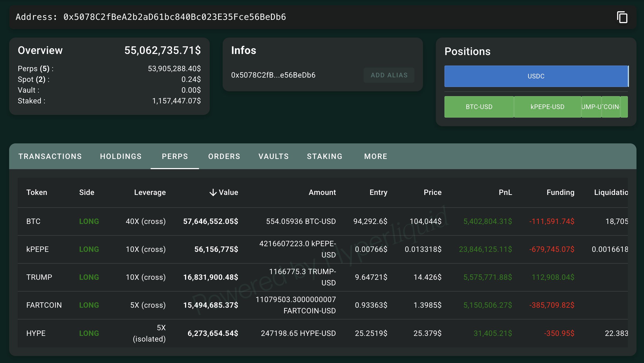Click the 40X (cross) leverage cell
Image resolution: width=644 pixels, height=363 pixels.
(x=146, y=222)
